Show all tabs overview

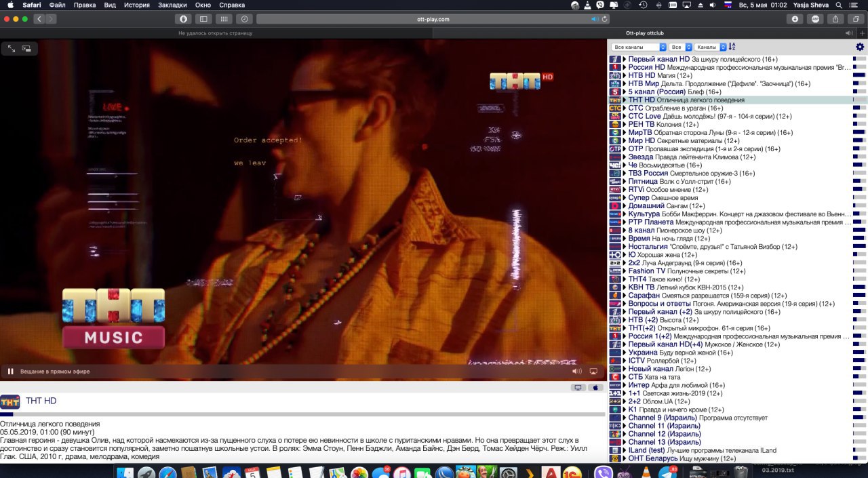856,19
